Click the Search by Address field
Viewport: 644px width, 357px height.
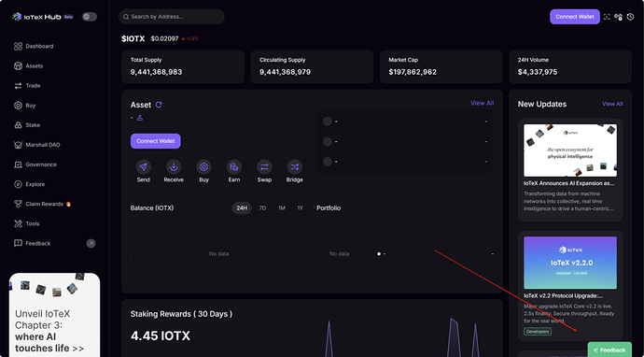(172, 17)
